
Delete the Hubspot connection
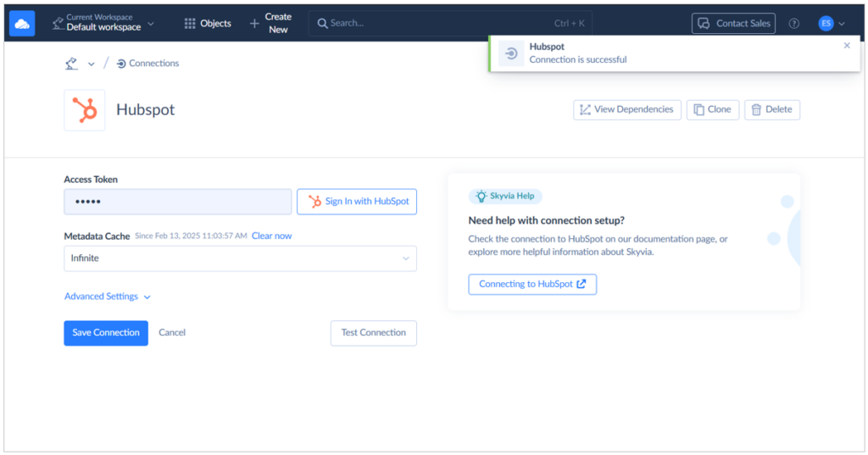771,109
